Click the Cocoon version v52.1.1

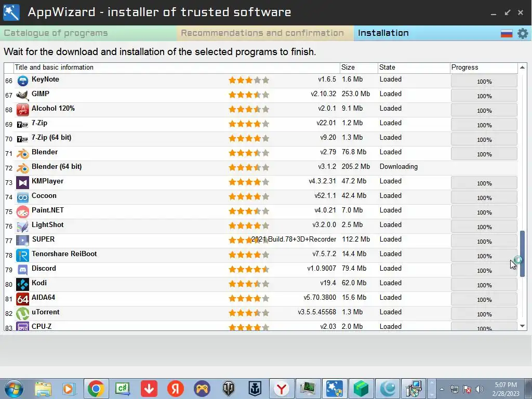325,196
